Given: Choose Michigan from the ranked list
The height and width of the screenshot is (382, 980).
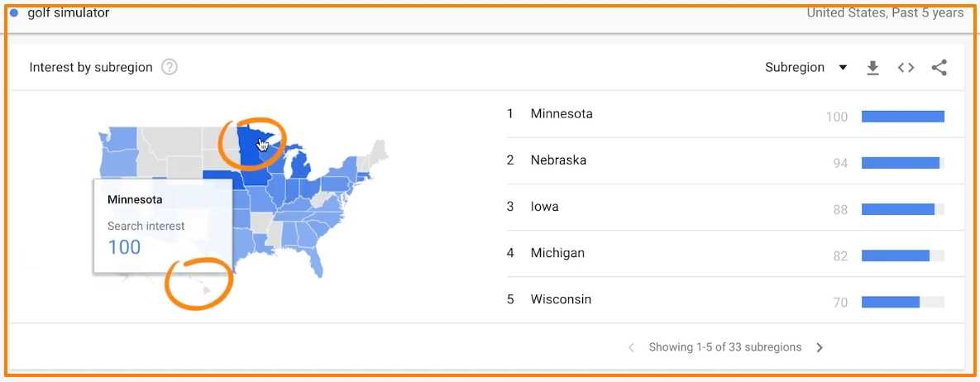Looking at the screenshot, I should point(557,253).
